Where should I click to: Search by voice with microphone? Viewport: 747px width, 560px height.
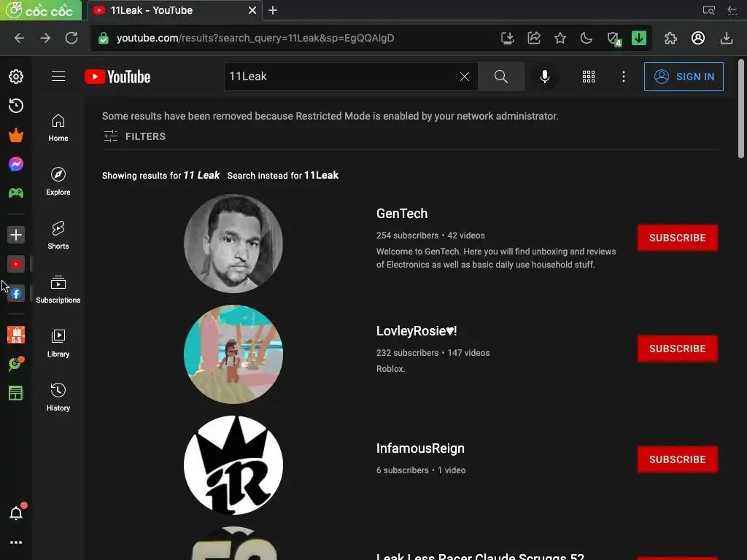[x=544, y=77]
